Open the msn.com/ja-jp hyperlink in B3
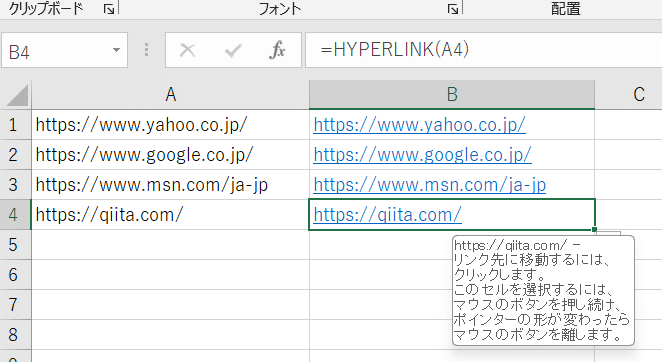 click(x=429, y=185)
